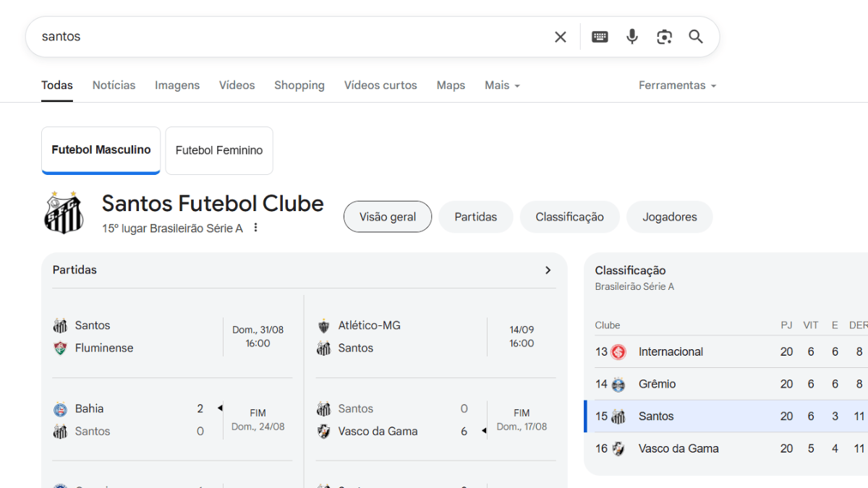Select the Futebol Masculino option

pos(101,150)
